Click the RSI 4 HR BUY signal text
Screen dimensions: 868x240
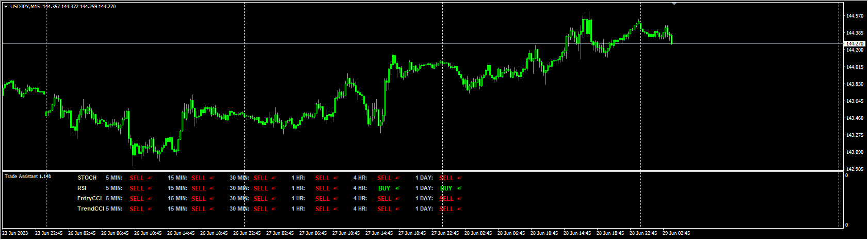(x=384, y=188)
